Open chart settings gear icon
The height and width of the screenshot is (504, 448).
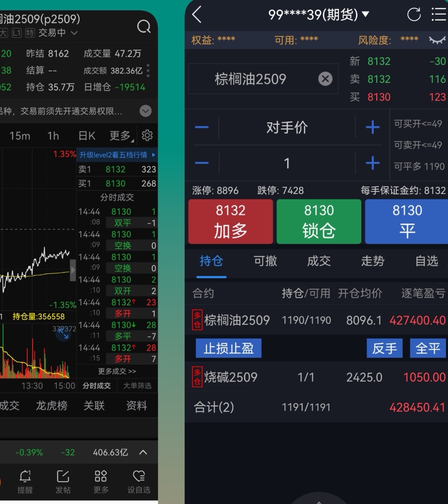(x=147, y=135)
